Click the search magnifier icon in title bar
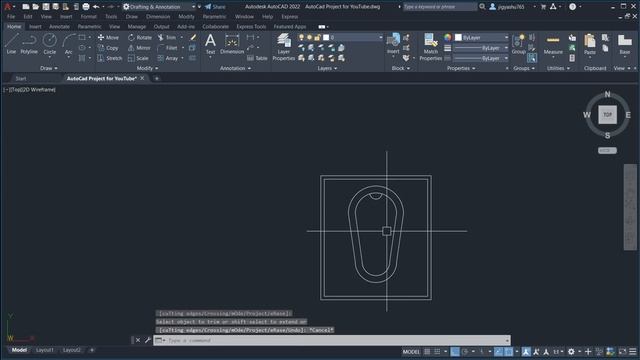 click(482, 7)
